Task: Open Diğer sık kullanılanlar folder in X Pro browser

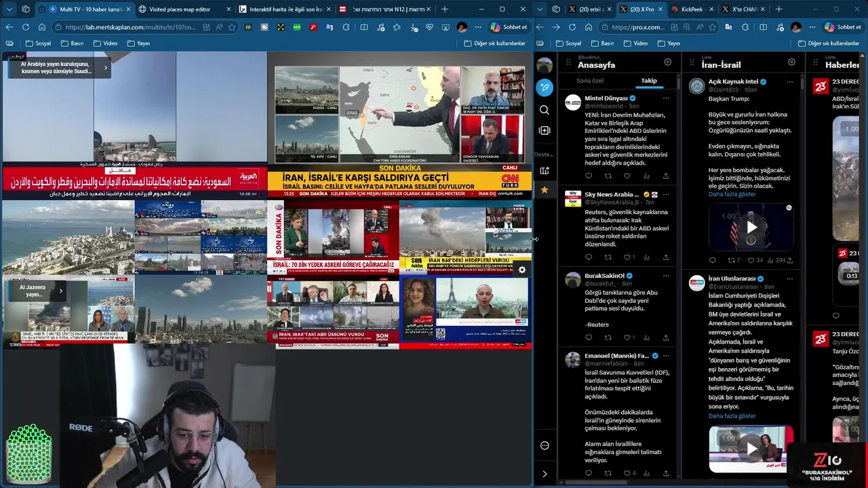Action: pyautogui.click(x=828, y=43)
